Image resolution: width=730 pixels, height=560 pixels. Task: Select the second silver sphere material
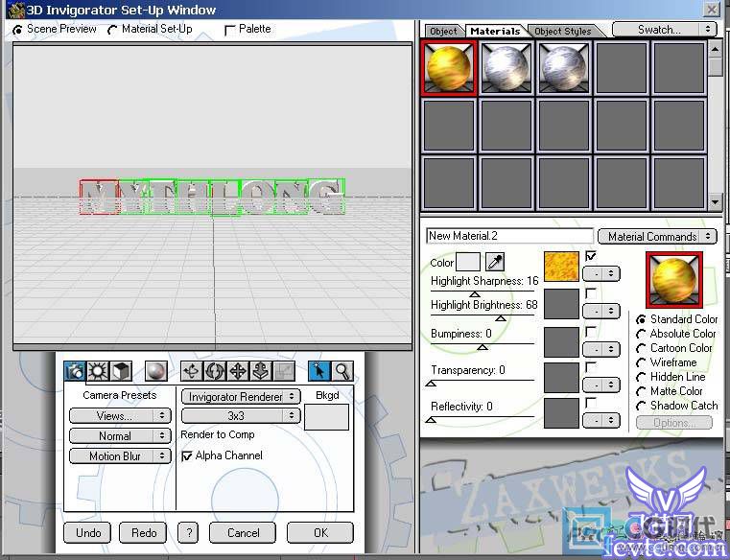(506, 68)
